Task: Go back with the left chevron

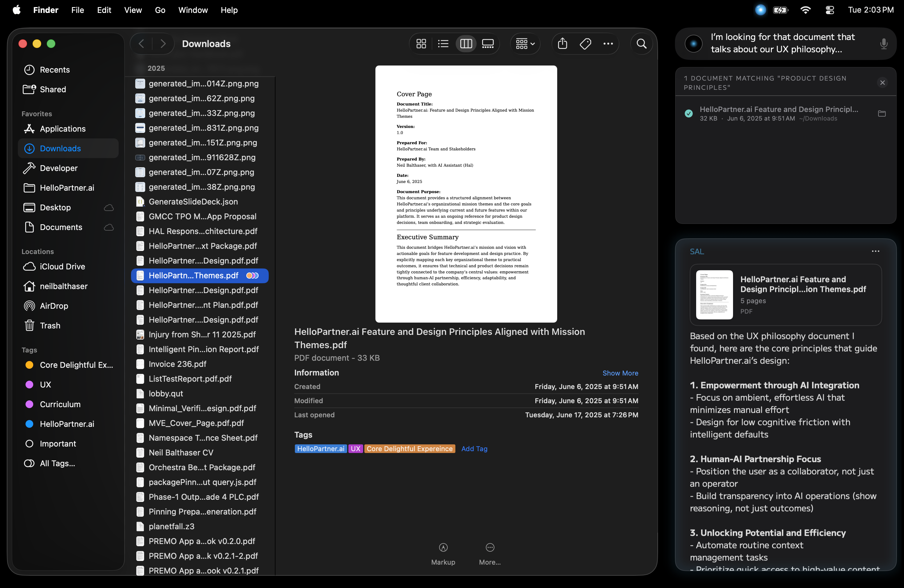Action: pyautogui.click(x=141, y=44)
